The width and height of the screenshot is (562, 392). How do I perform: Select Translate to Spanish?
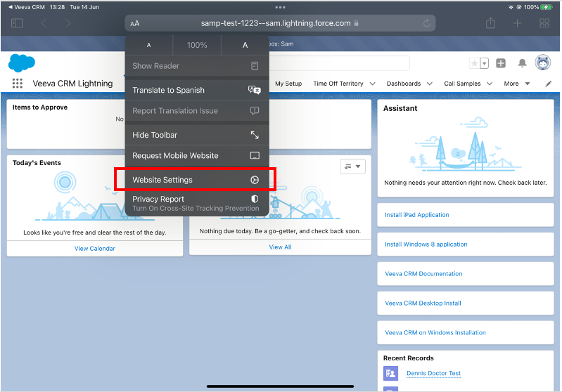pos(197,90)
